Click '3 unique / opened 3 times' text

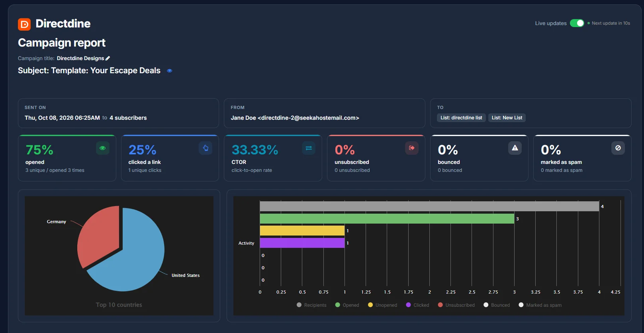(x=55, y=170)
